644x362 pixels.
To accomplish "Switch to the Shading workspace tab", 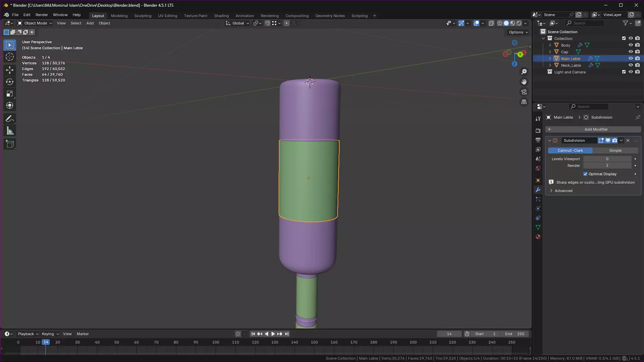I will 221,16.
